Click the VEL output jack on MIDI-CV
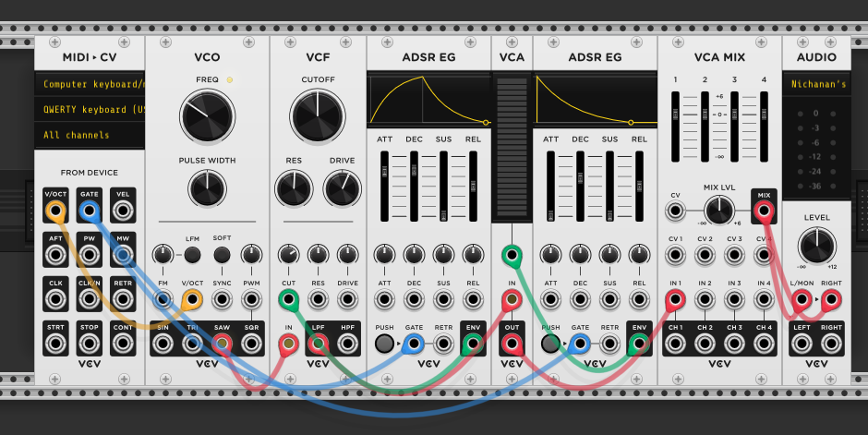The height and width of the screenshot is (435, 868). pos(123,211)
